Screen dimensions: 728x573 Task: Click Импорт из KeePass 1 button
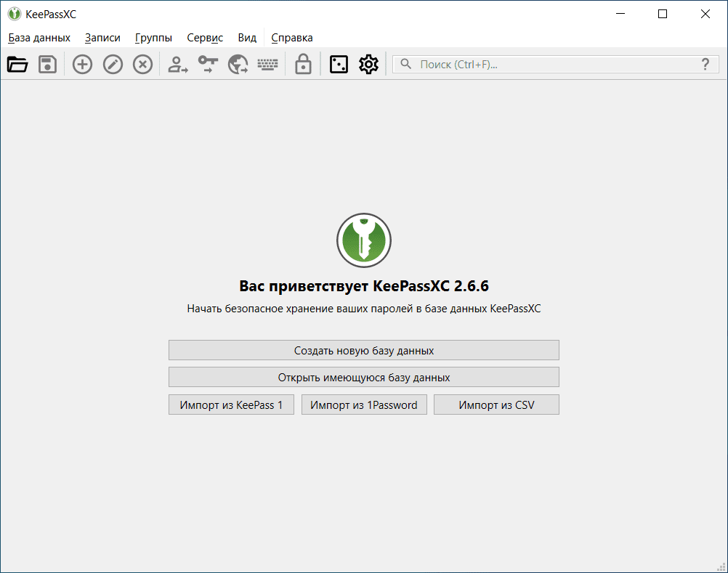(231, 405)
